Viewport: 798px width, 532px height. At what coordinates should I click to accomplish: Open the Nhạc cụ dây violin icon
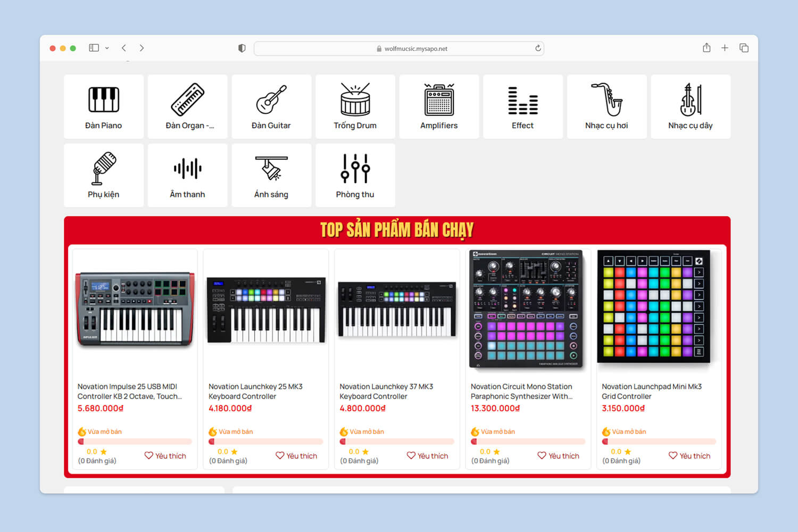pos(691,99)
